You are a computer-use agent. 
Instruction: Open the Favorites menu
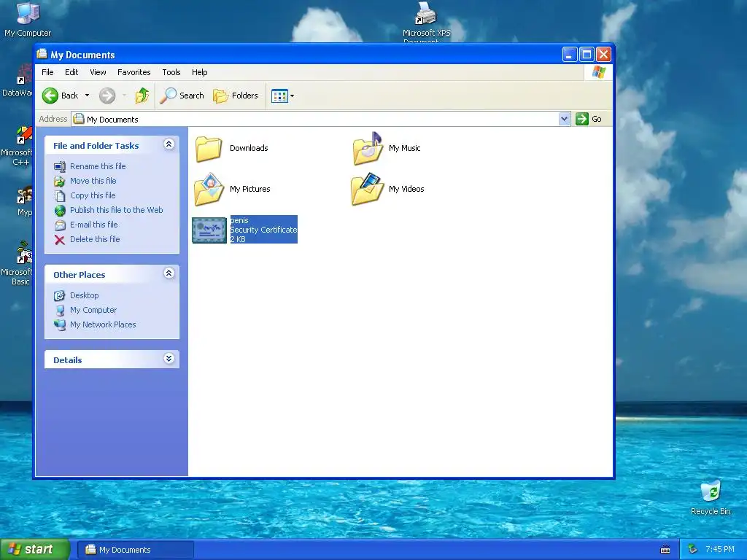pyautogui.click(x=134, y=72)
